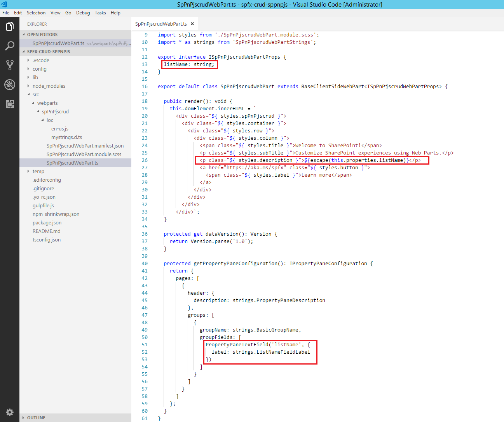Open the Selection menu
This screenshot has width=504, height=422.
(36, 13)
